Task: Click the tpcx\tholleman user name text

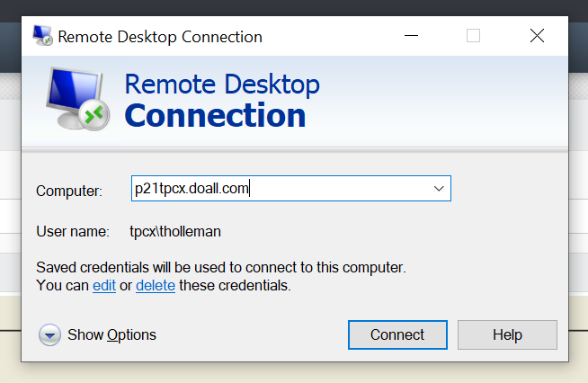Action: tap(175, 232)
